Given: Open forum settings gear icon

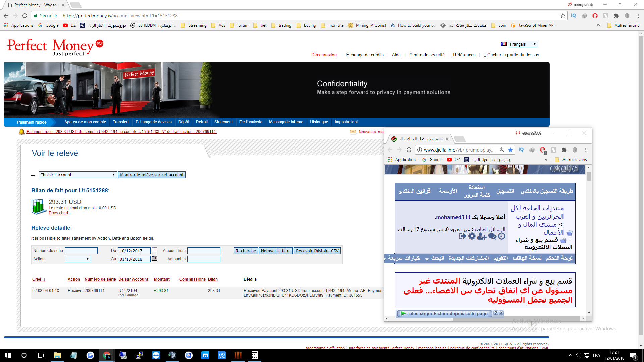Looking at the screenshot, I should 472,236.
